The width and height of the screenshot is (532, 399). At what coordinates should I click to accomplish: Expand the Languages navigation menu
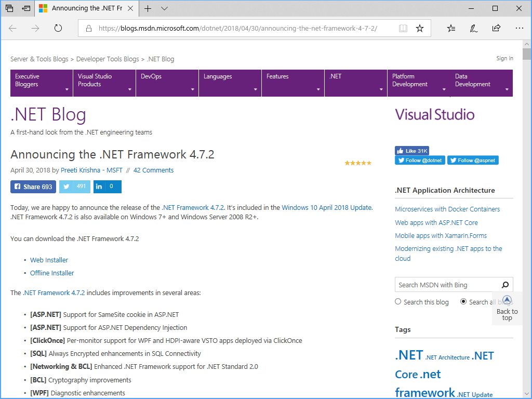point(230,83)
